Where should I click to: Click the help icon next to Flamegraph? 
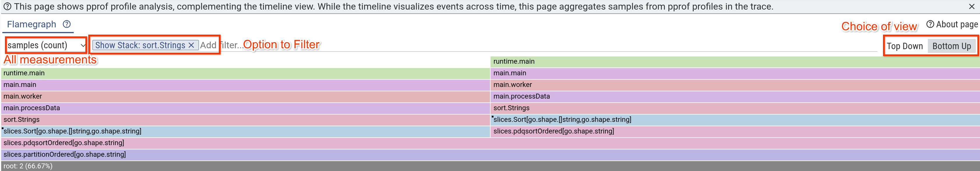[67, 24]
